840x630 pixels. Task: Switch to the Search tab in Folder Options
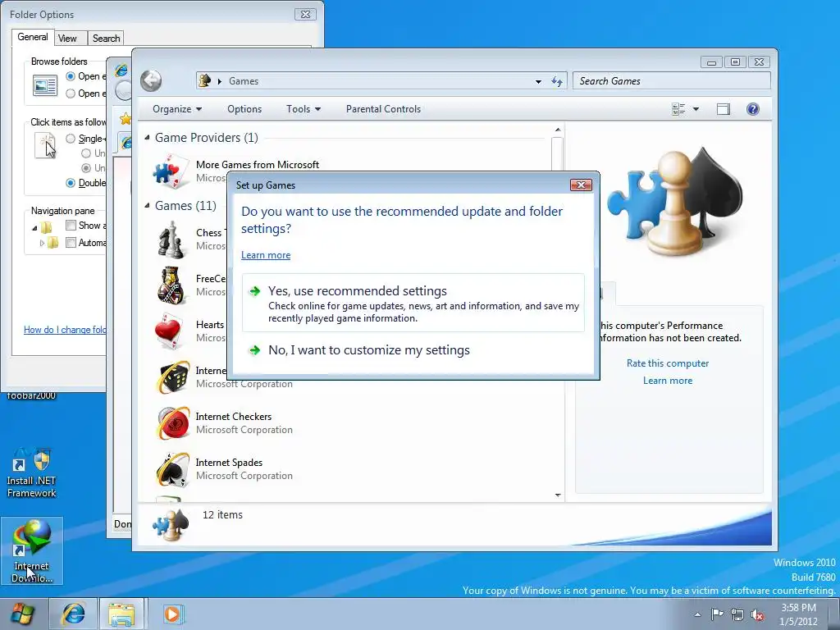(106, 38)
